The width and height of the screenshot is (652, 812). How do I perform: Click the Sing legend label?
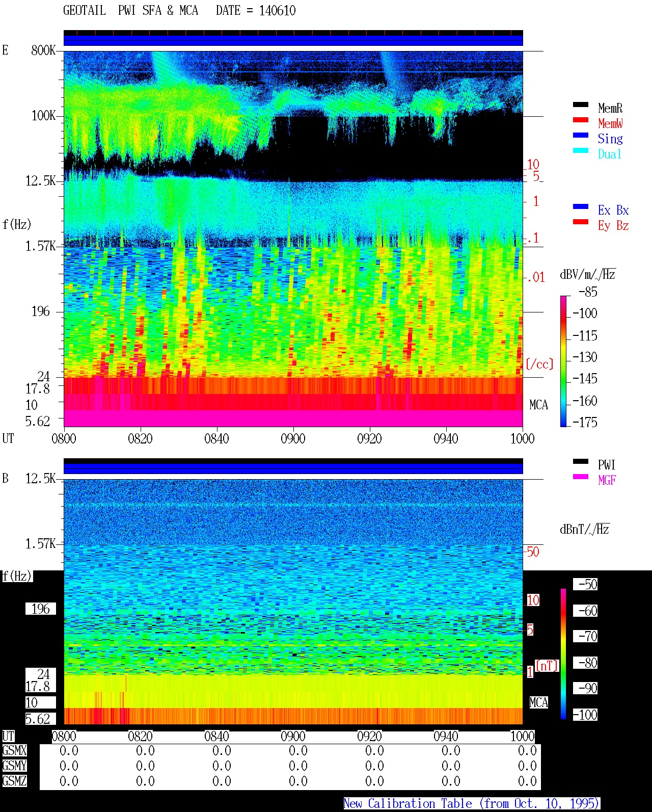pyautogui.click(x=610, y=139)
